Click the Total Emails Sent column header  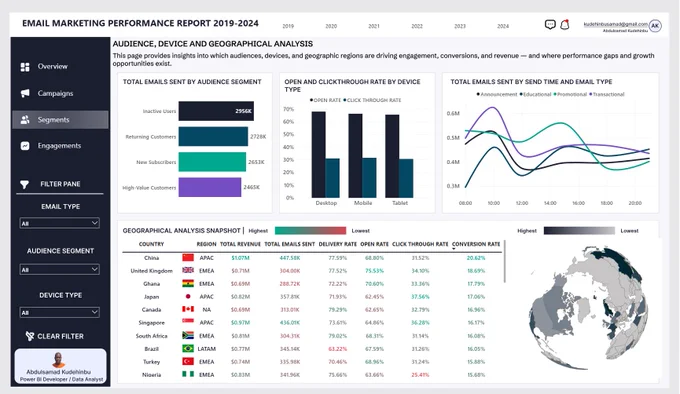[290, 244]
